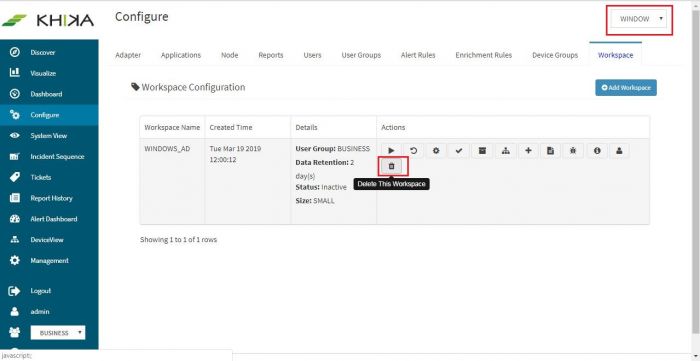Open Management in the sidebar

[x=49, y=261]
